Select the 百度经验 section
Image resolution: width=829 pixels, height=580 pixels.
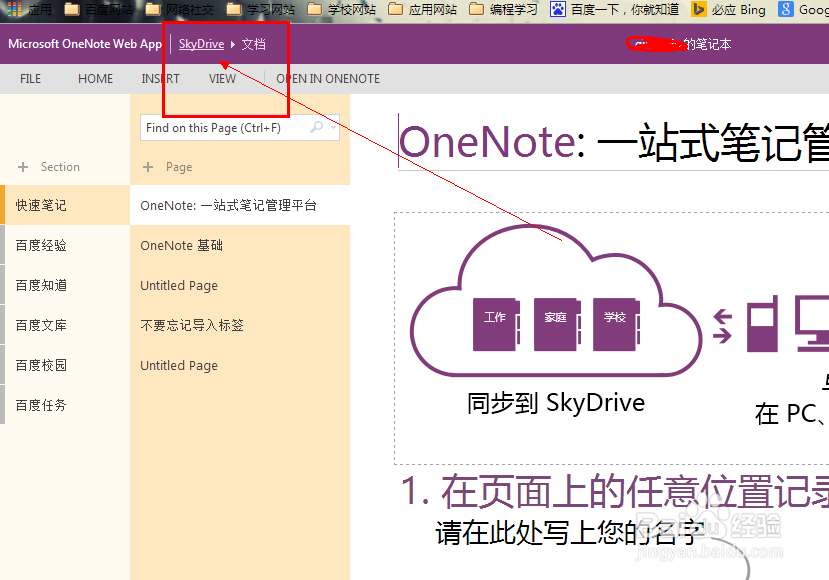pos(65,245)
